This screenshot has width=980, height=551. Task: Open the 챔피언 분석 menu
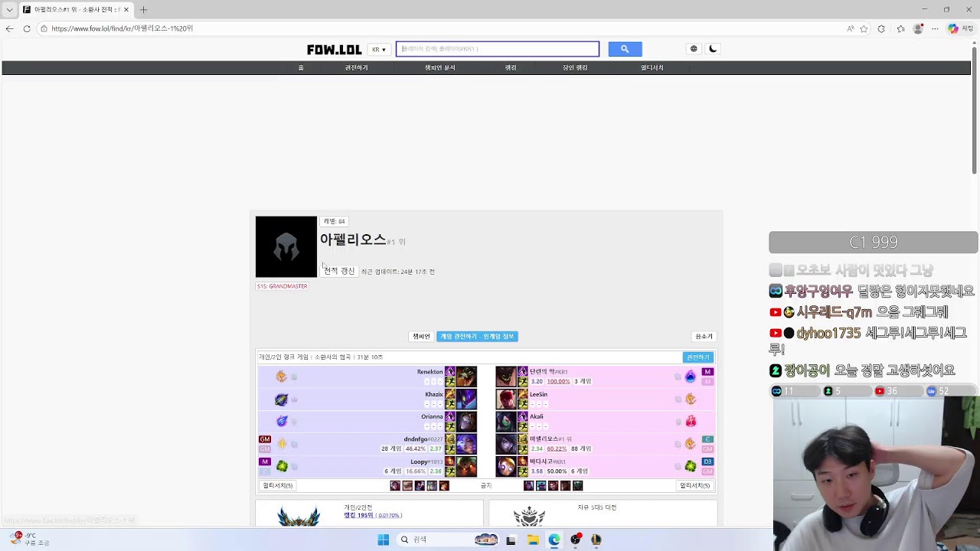click(x=439, y=68)
